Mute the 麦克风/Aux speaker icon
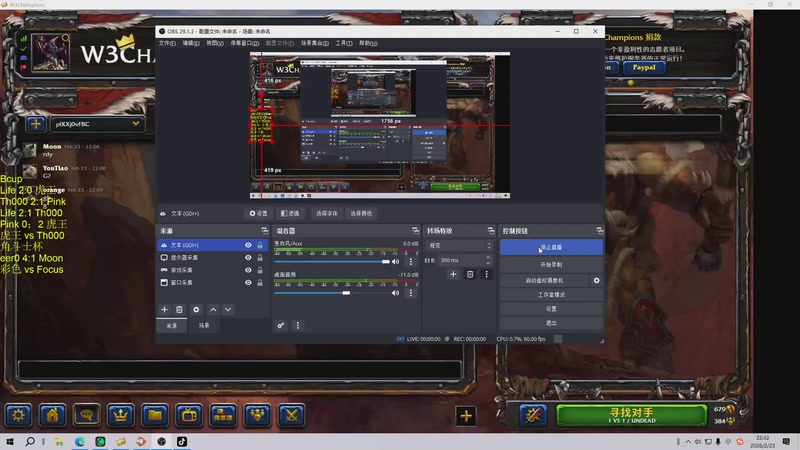Screen dimensions: 800x450 tap(395, 262)
